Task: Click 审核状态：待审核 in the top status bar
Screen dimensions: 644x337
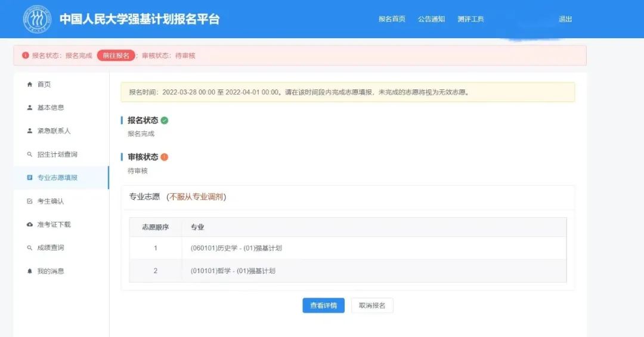Action: click(169, 55)
